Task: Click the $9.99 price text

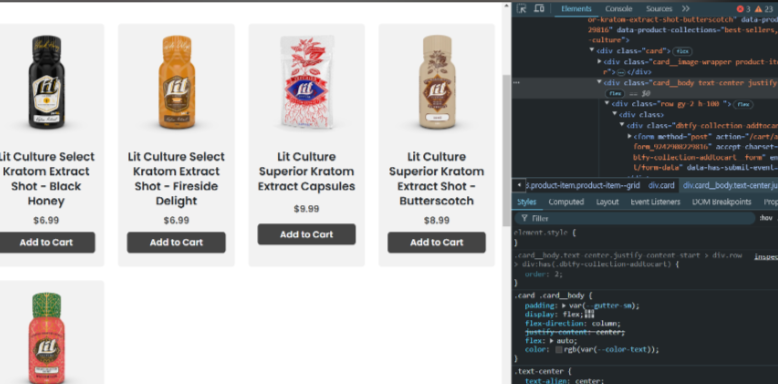Action: tap(307, 209)
